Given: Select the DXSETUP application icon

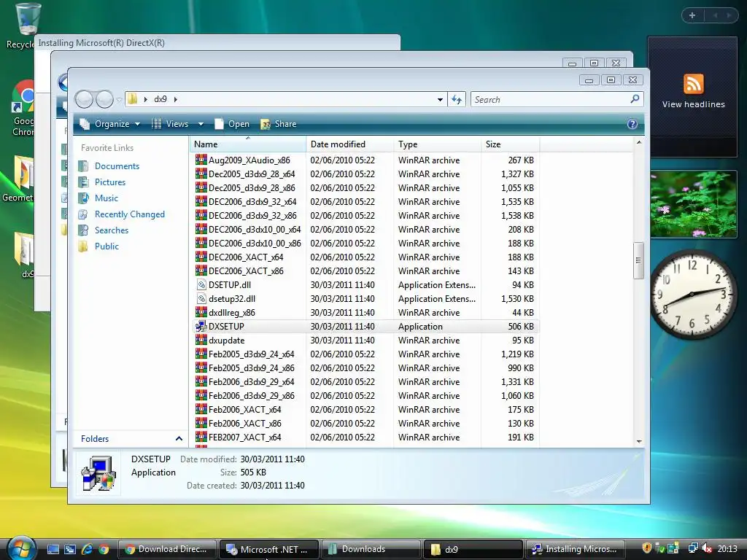Looking at the screenshot, I should coord(201,326).
